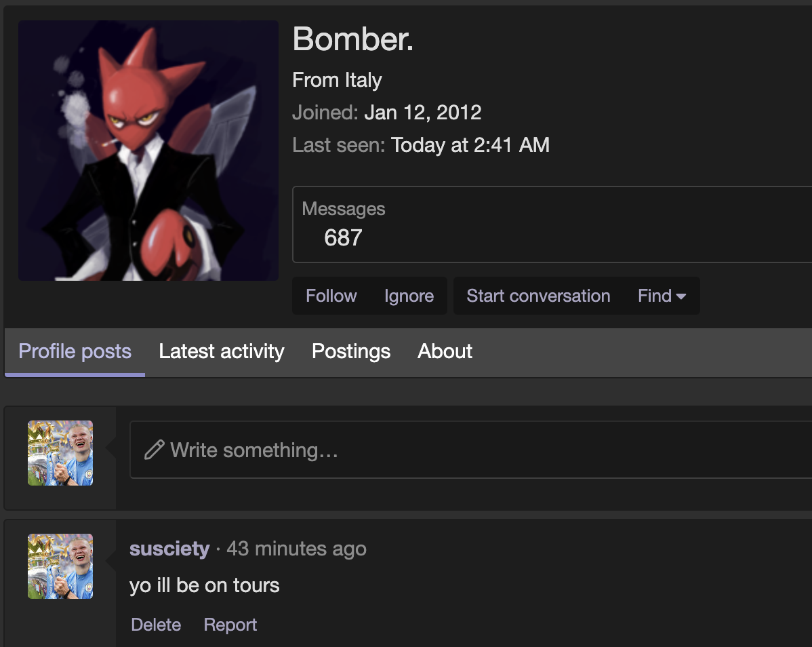Delete the 'yo ill be on tours' post
This screenshot has height=647, width=812.
click(156, 625)
